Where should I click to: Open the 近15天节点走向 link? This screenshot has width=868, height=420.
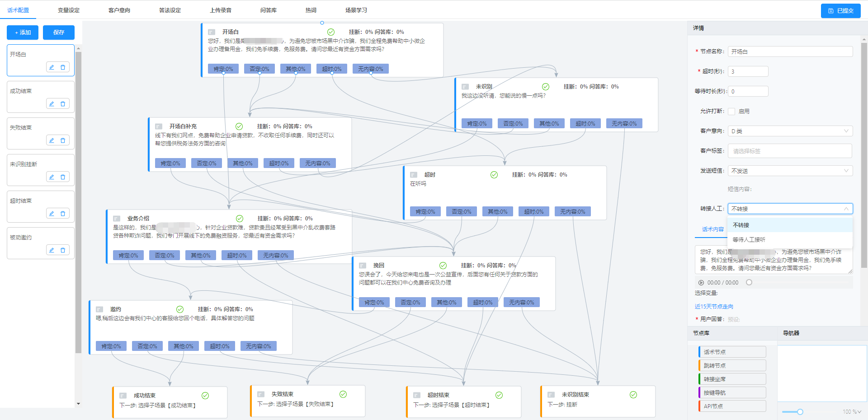[x=714, y=307]
